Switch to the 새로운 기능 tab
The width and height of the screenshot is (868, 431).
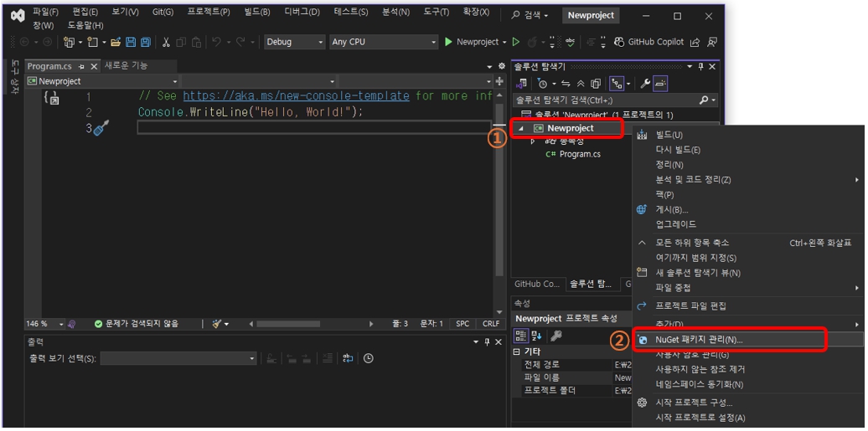126,66
